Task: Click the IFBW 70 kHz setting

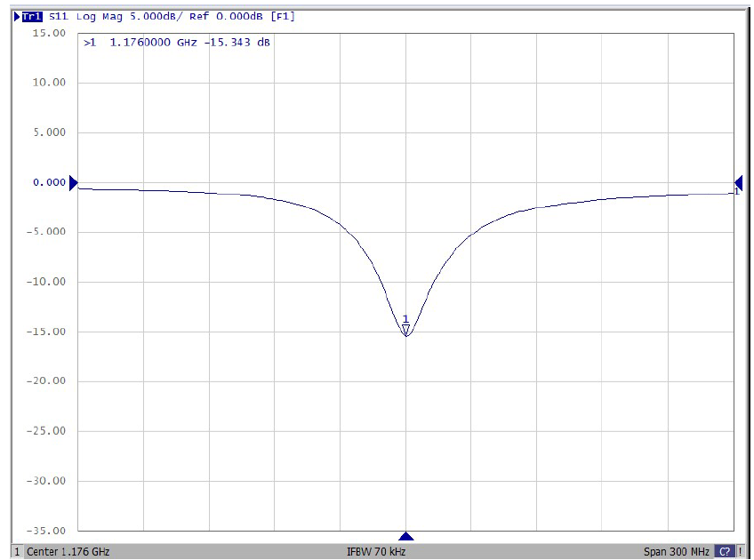Action: point(376,552)
